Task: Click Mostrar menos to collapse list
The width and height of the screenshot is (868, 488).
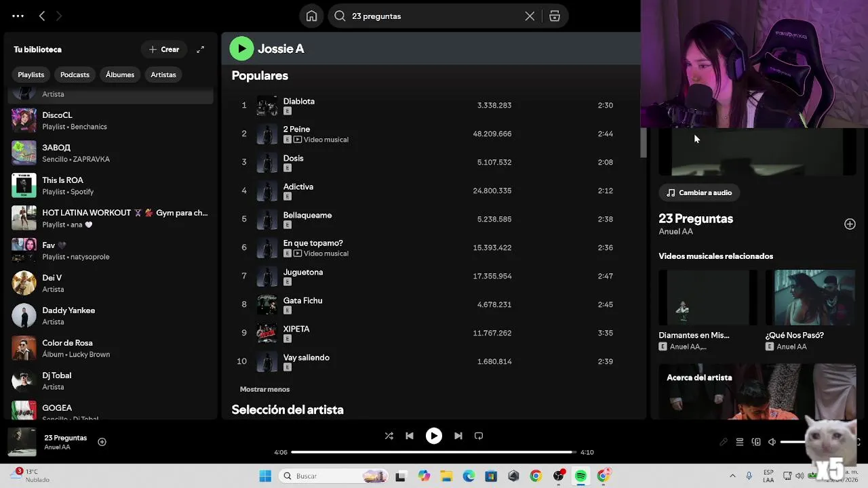Action: (x=264, y=389)
